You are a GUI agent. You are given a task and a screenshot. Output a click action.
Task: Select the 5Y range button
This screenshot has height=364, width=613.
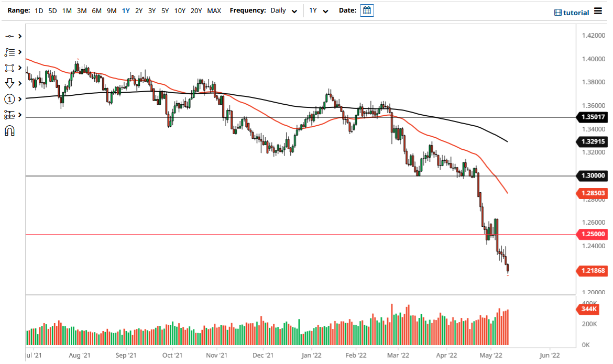click(165, 10)
